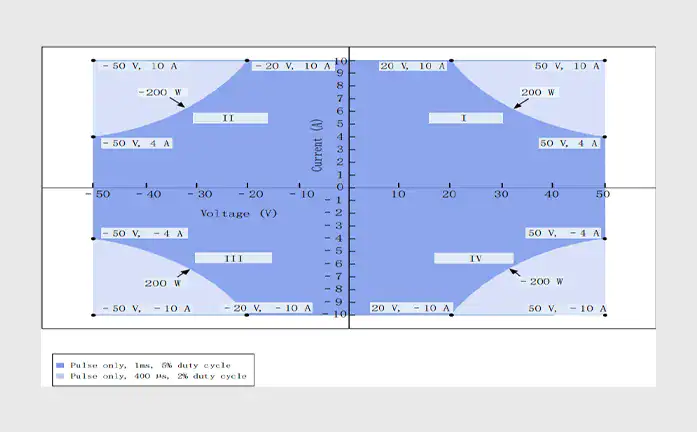Click the light blue legend swatch
697x432 pixels.
point(60,376)
